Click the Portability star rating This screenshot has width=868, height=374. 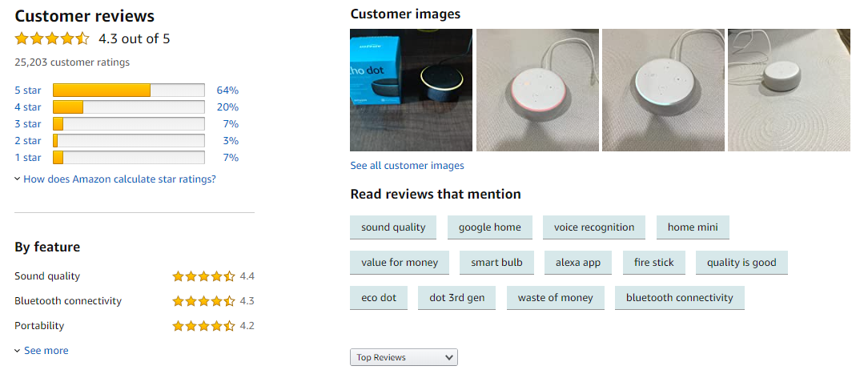[x=203, y=326]
